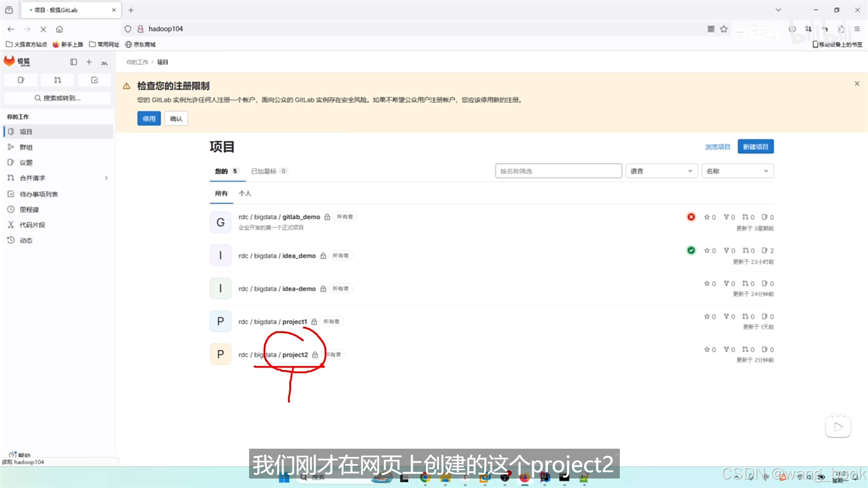Viewport: 868px width, 488px height.
Task: Open the 名称 sort dropdown
Action: (737, 171)
